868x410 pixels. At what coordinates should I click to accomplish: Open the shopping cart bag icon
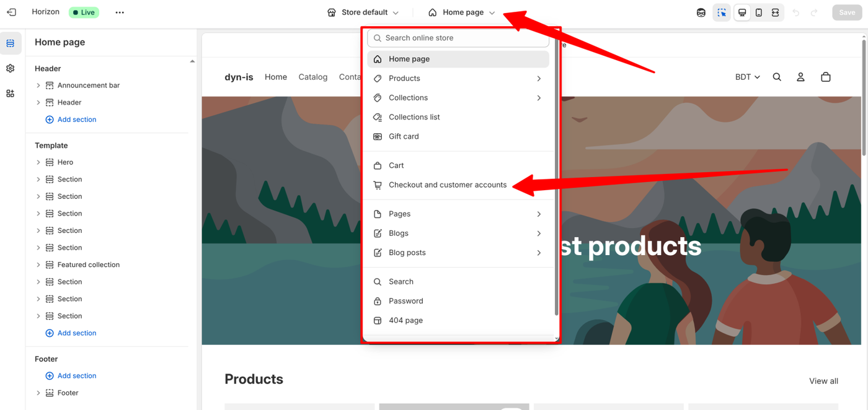point(825,77)
